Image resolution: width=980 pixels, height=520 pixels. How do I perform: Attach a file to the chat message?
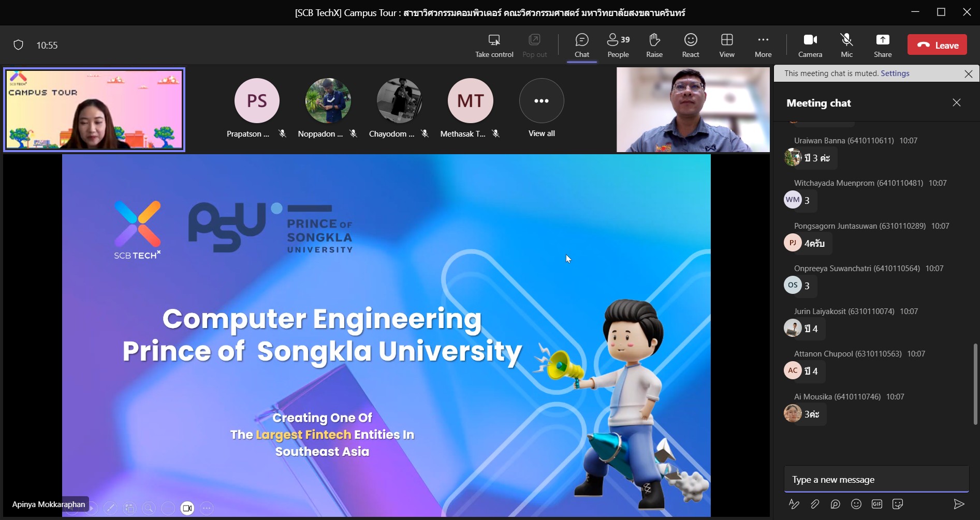click(814, 504)
